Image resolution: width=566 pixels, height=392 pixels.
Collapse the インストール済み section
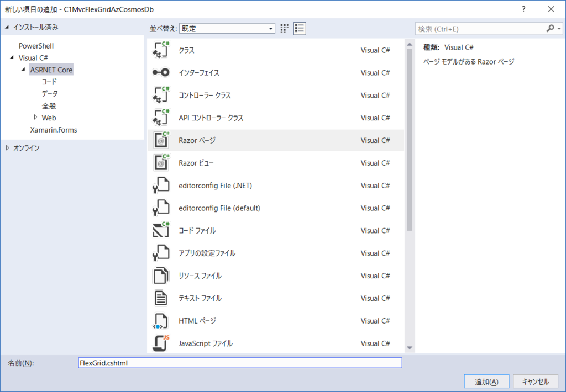[x=7, y=27]
